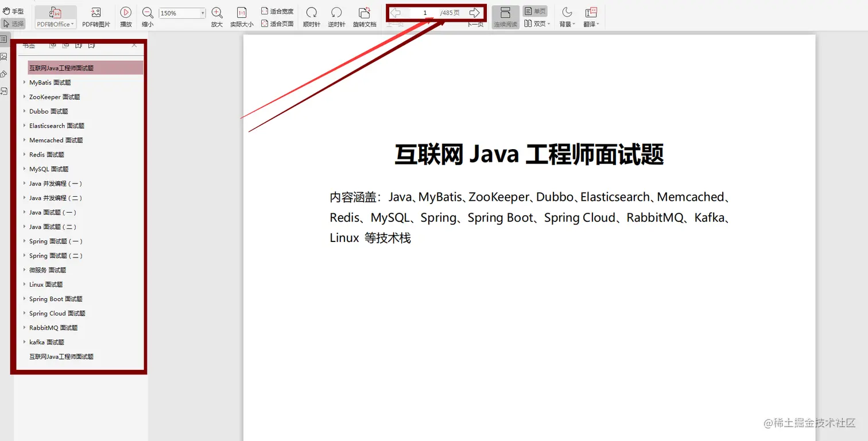Click the page number input field
This screenshot has height=441, width=868.
pyautogui.click(x=424, y=12)
